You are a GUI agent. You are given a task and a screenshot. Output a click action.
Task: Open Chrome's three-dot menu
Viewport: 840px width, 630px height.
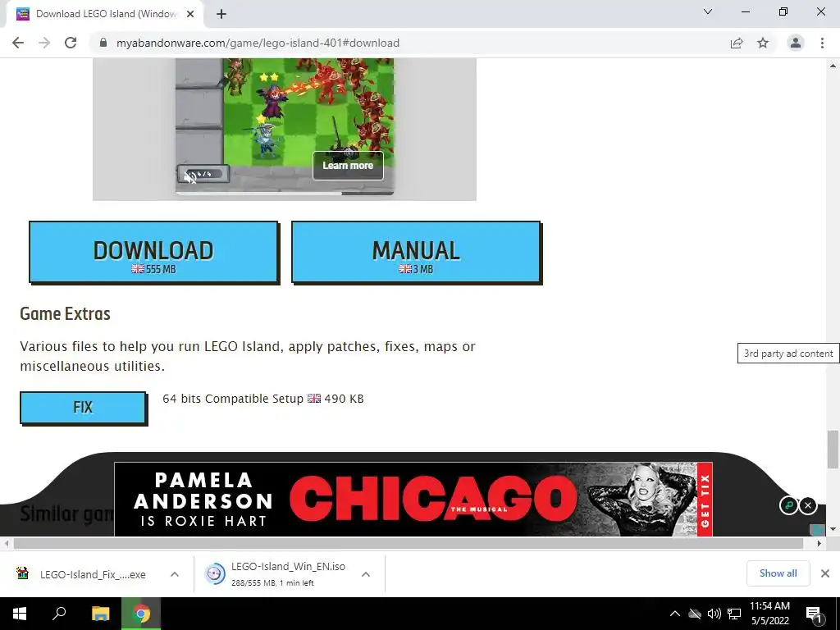click(x=822, y=43)
